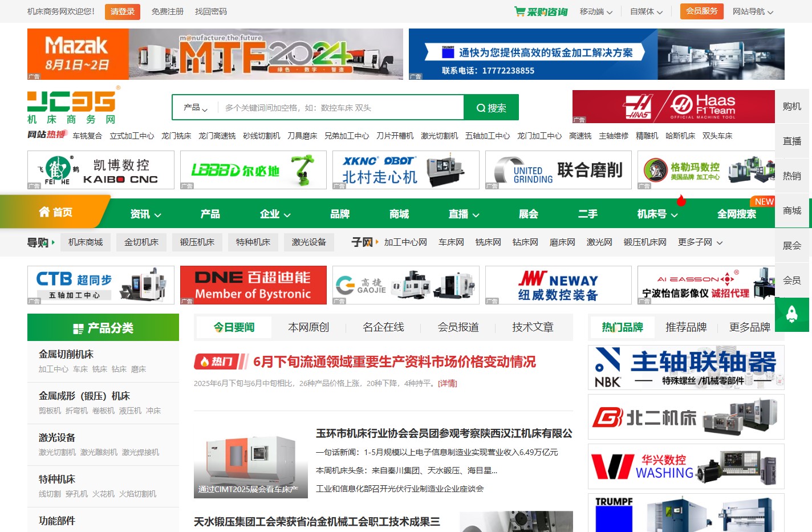Viewport: 812px width, 532px height.
Task: Expand the 机床号 nav menu
Action: pos(657,214)
